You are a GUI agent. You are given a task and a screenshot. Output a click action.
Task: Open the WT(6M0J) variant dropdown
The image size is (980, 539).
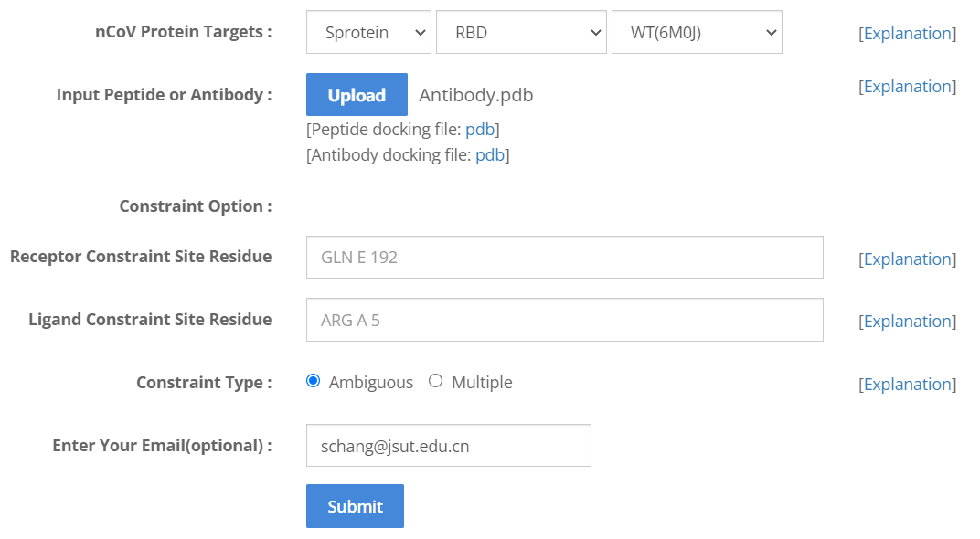tap(696, 33)
